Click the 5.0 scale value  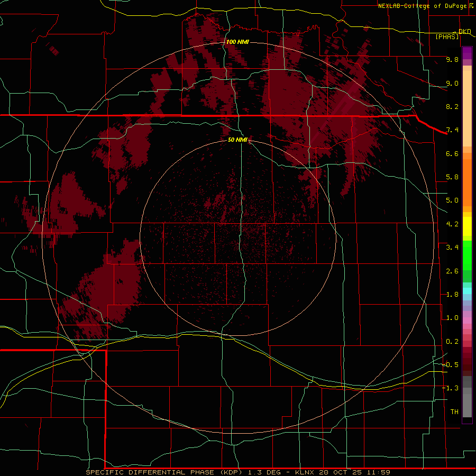452,200
